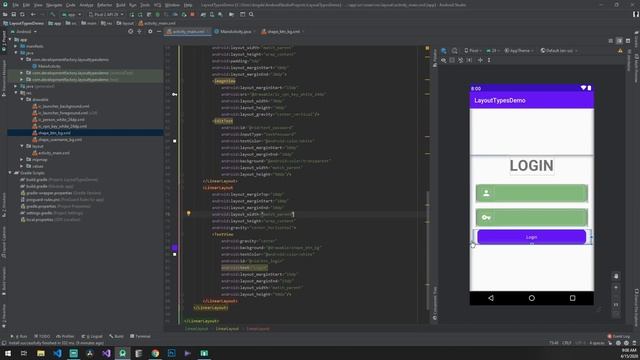This screenshot has width=640, height=360.
Task: Open the Navigate menu
Action: [x=54, y=5]
